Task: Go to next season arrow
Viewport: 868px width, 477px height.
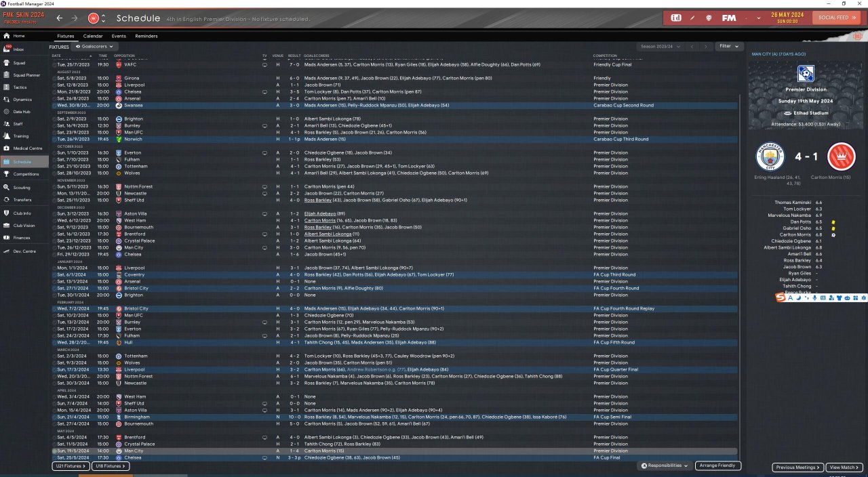Action: click(706, 46)
